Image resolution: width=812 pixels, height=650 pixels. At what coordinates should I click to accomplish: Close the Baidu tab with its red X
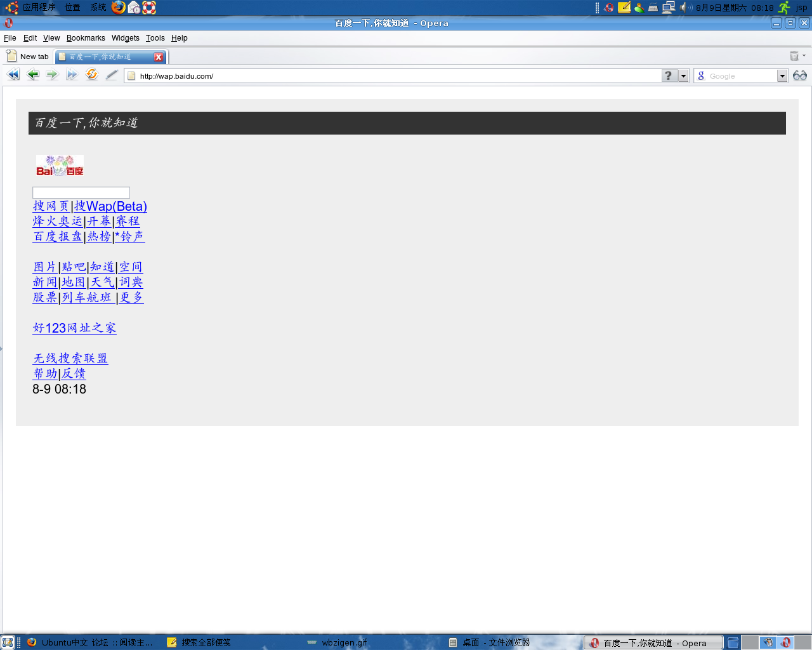[x=159, y=57]
